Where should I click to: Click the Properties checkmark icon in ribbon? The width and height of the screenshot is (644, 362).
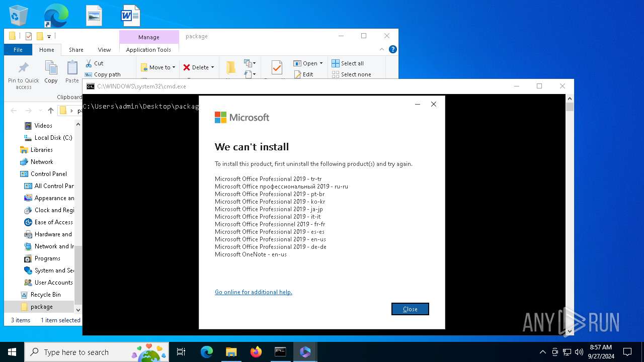[277, 68]
